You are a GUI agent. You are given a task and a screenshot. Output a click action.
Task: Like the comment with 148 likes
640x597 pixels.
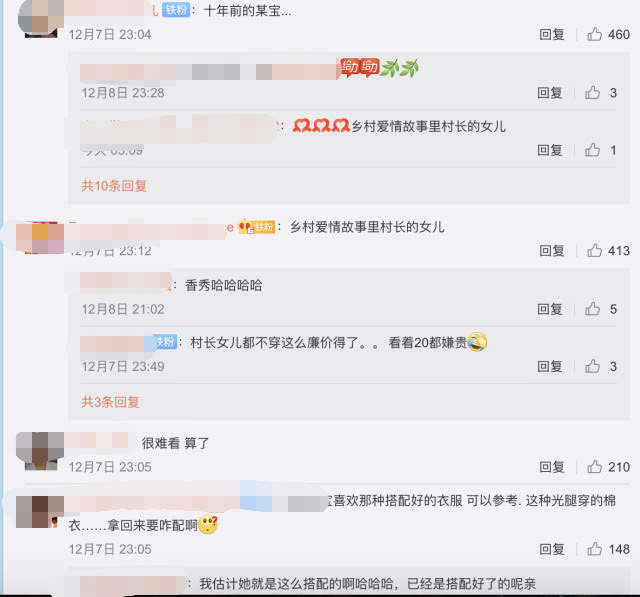594,549
